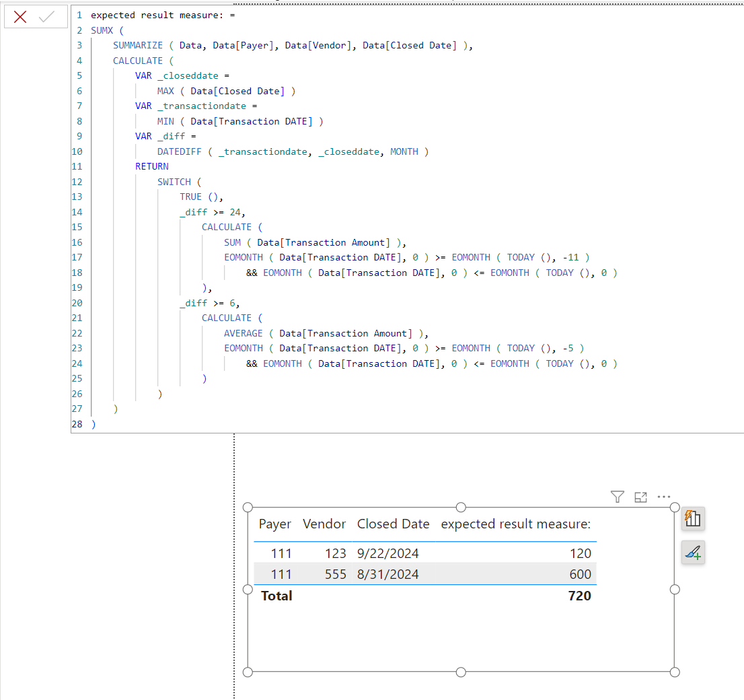Commit the formula with the checkmark
Image resolution: width=744 pixels, height=700 pixels.
pos(47,17)
